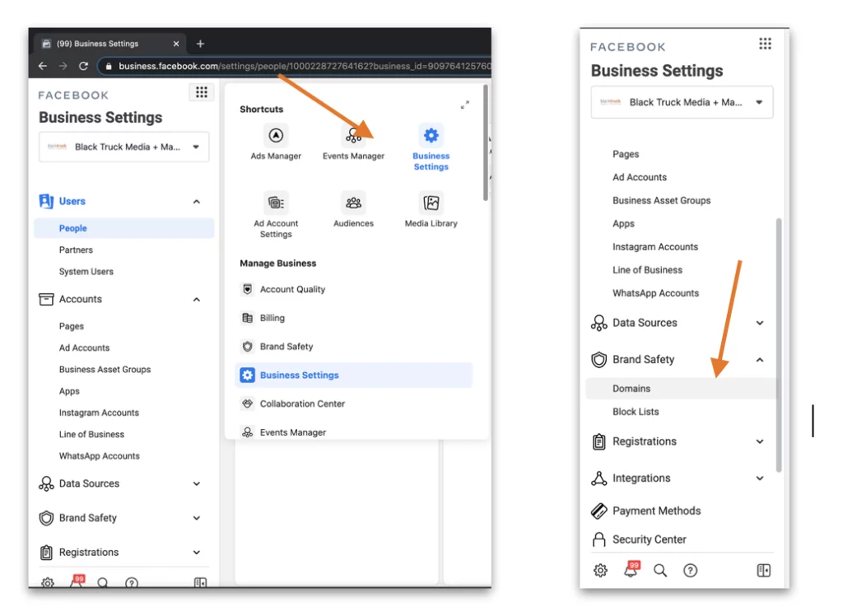Open Ads Manager shortcut icon
Viewport: 843px width, 616px height.
tap(276, 136)
